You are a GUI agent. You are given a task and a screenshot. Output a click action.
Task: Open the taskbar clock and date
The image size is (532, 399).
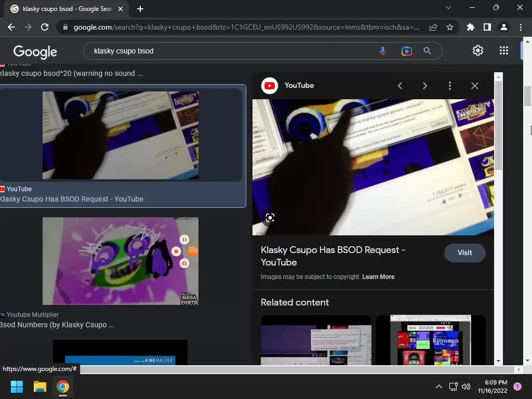[x=493, y=387]
